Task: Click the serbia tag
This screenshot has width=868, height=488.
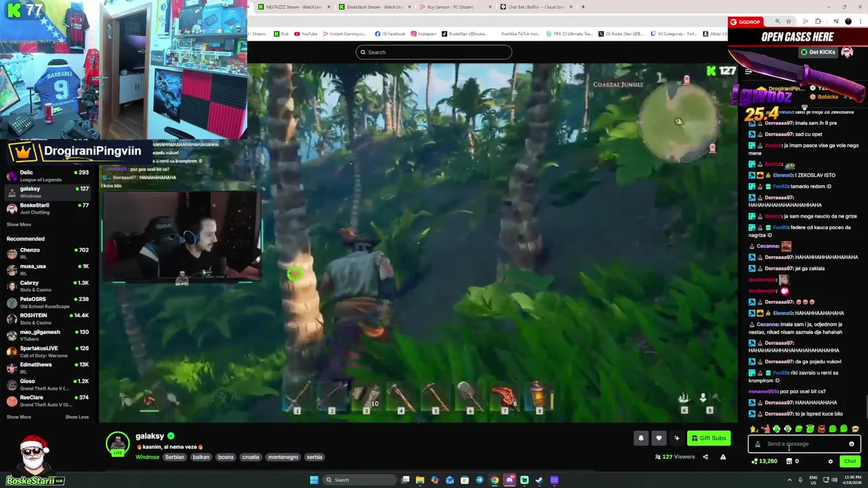Action: [315, 457]
